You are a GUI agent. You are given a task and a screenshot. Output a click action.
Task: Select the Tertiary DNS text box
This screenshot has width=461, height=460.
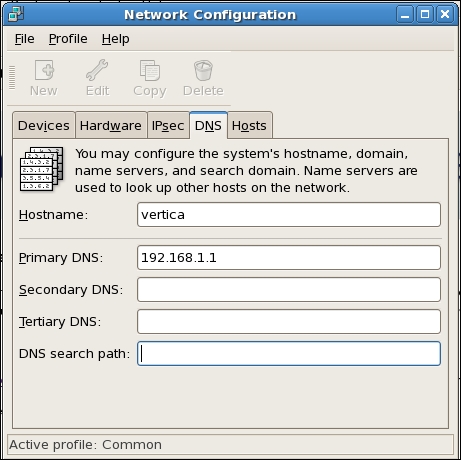click(289, 322)
